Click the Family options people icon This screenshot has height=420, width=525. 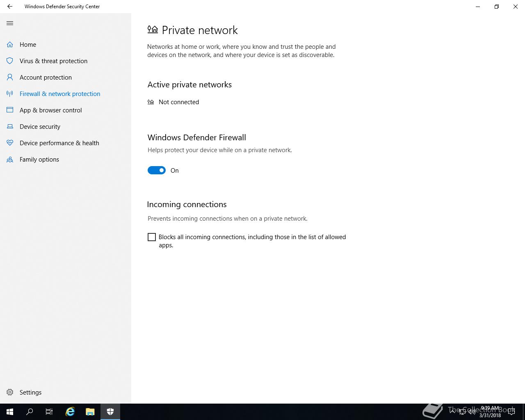pos(10,160)
